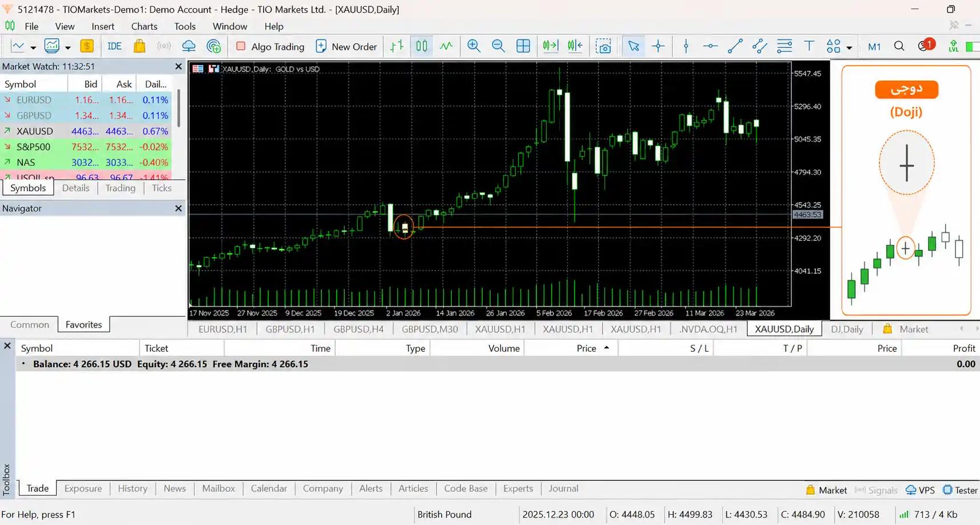Open the notifications icon with badge 1

[925, 46]
